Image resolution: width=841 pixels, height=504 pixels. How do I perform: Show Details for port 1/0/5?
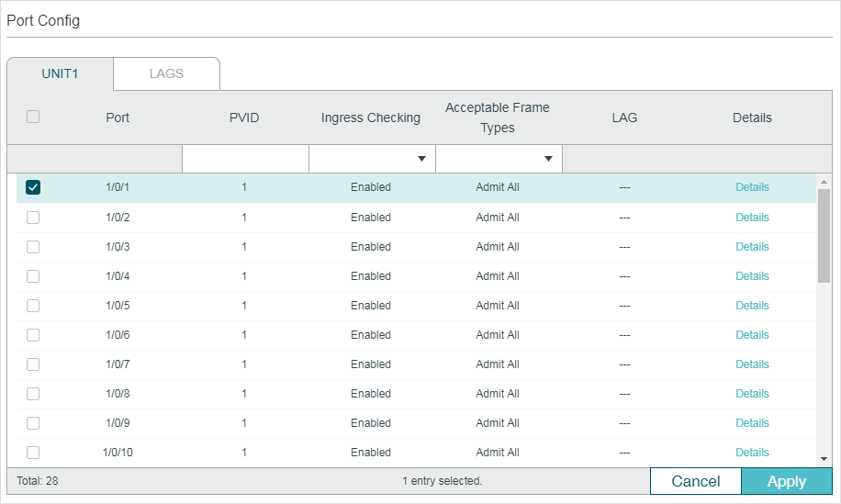coord(752,306)
